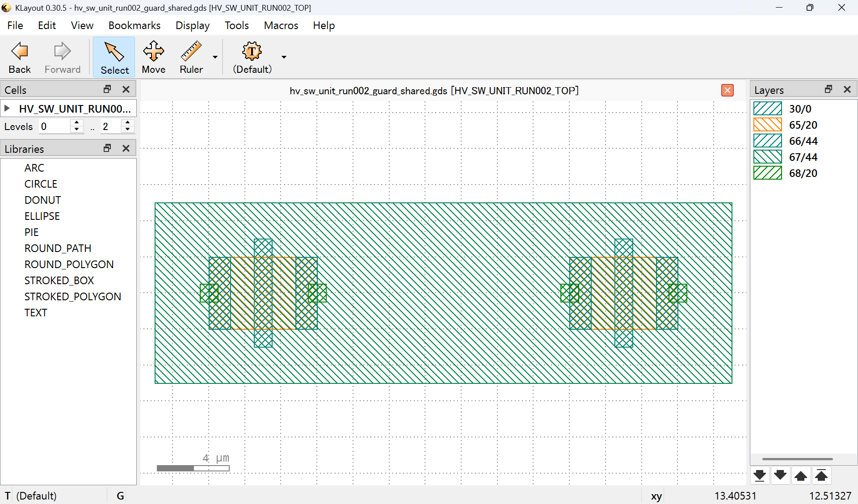858x504 pixels.
Task: Close the Libraries panel
Action: (x=126, y=148)
